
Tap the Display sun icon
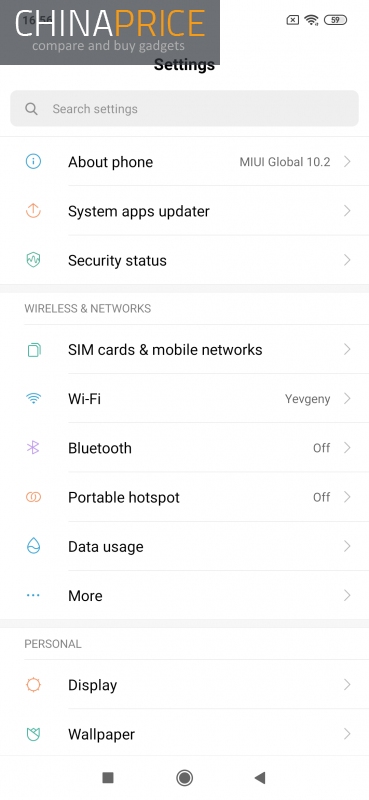[33, 685]
